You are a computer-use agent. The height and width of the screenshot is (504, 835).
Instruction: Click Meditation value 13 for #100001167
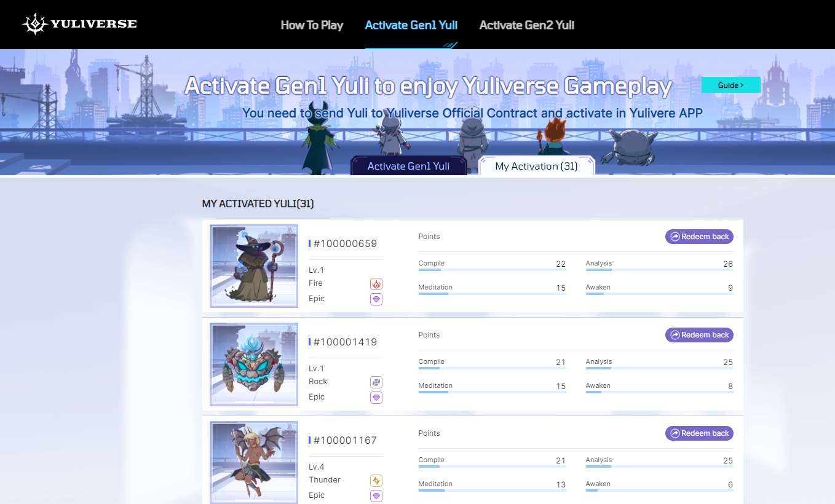[561, 485]
